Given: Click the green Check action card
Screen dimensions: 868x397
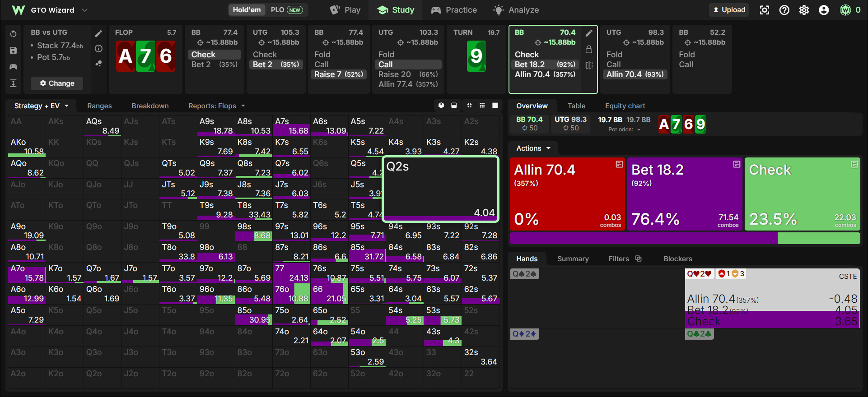Looking at the screenshot, I should 802,194.
